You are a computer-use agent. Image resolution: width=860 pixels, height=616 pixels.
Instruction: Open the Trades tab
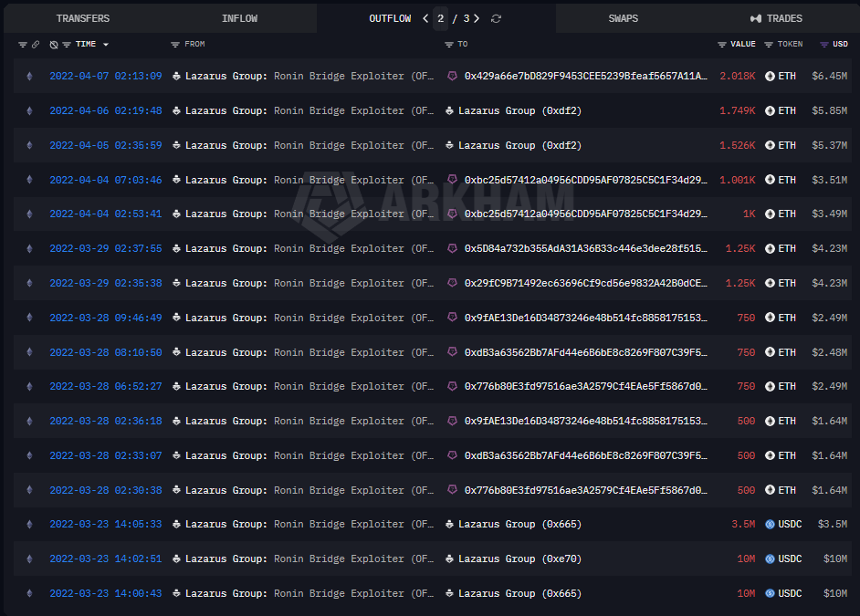pyautogui.click(x=776, y=18)
